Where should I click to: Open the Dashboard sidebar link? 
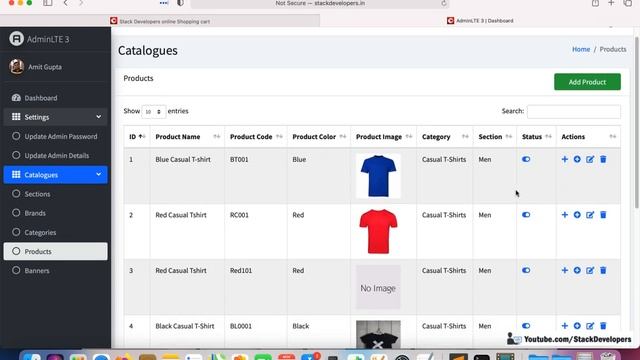56,98
